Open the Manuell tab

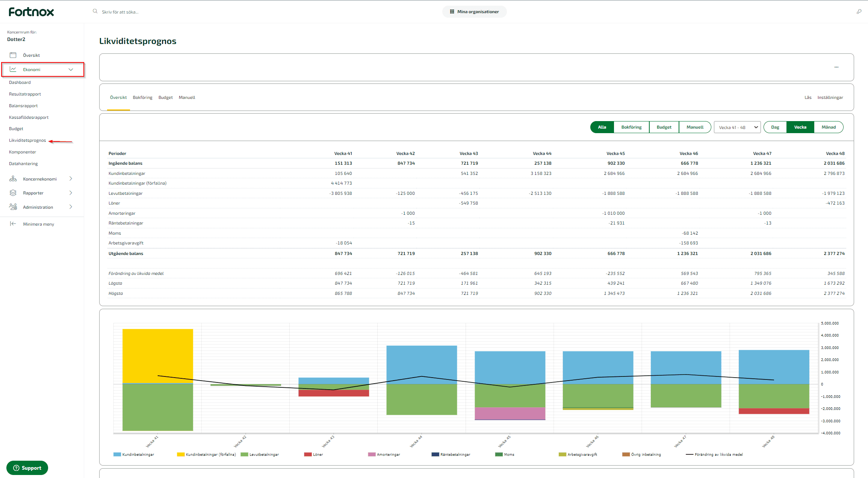point(187,97)
